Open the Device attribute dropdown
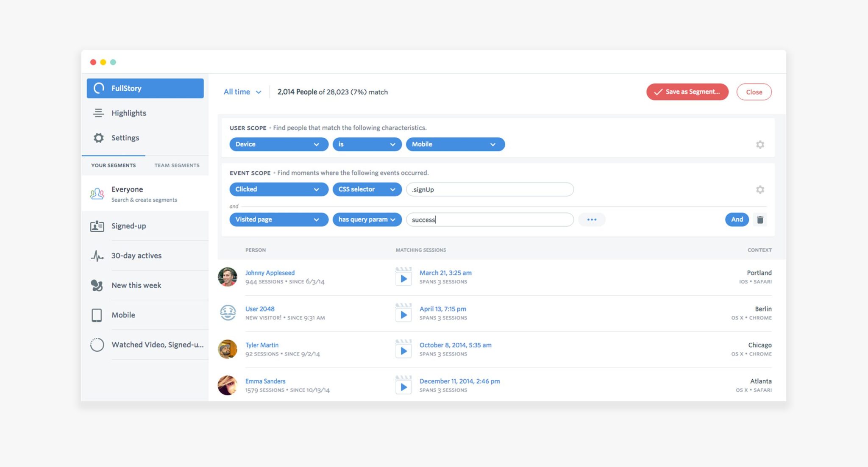Screen dimensions: 868x467 pos(278,144)
